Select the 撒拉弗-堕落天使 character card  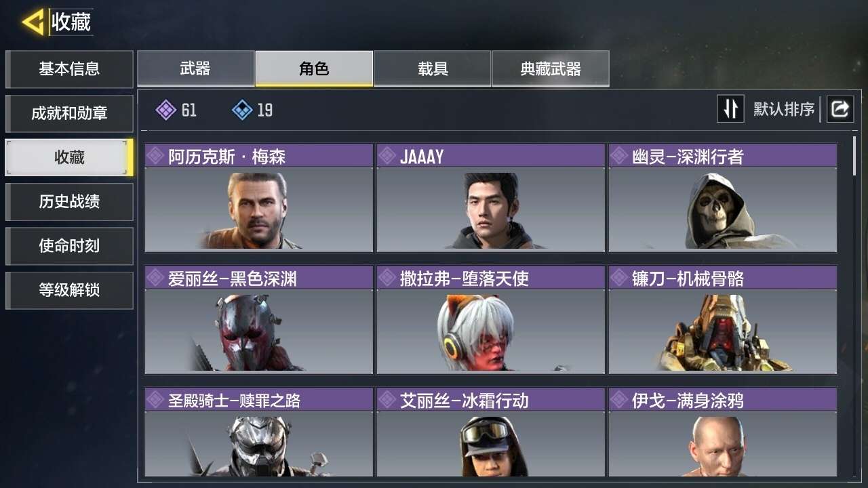490,319
